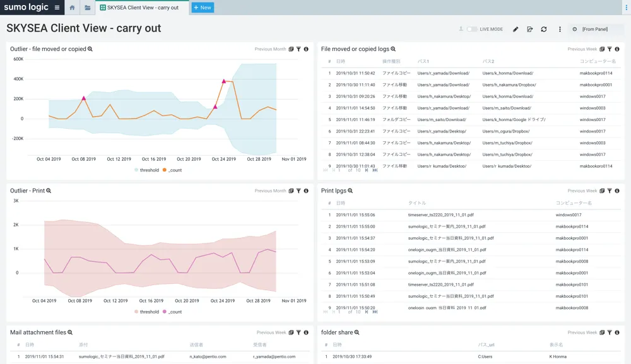
Task: Click the + New tab button
Action: (203, 8)
